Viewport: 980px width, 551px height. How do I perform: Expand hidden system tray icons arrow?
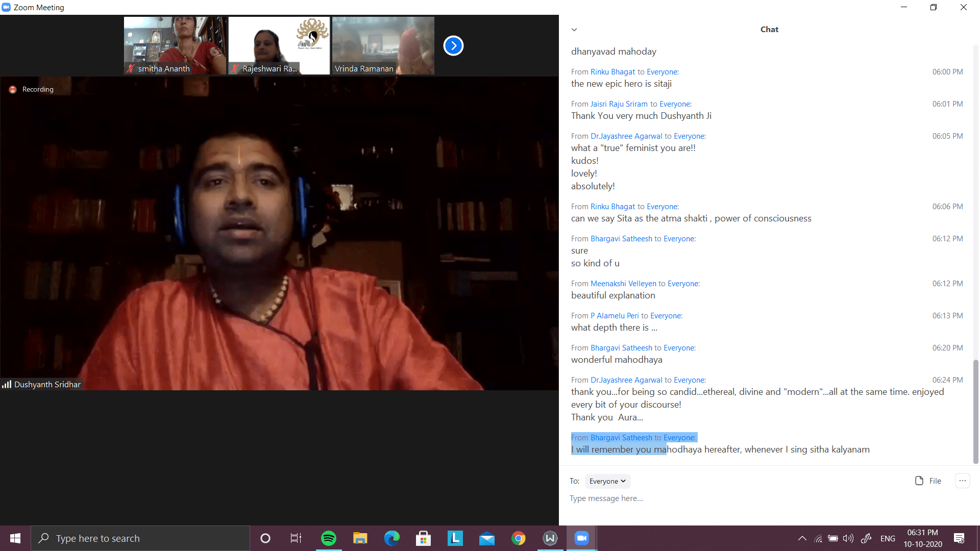(x=802, y=538)
